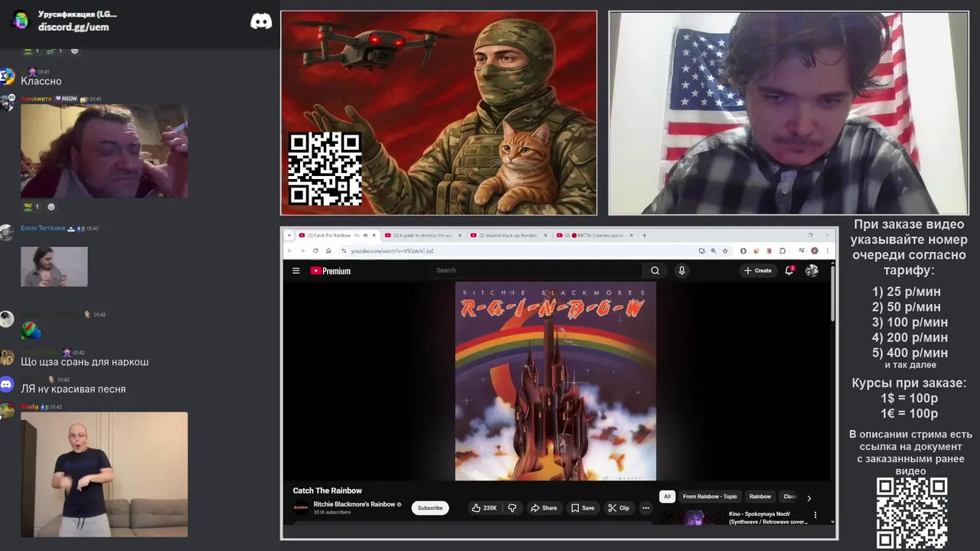Click the 'ЛЯ ну красивая песня' message
This screenshot has width=980, height=551.
(73, 389)
